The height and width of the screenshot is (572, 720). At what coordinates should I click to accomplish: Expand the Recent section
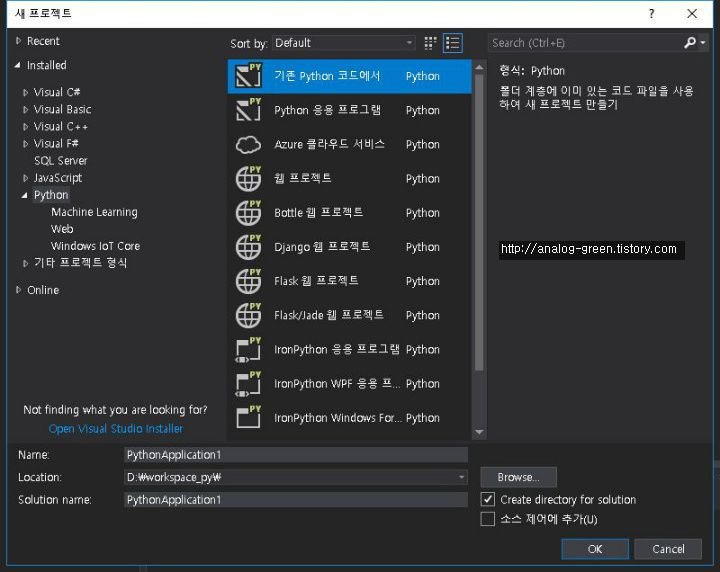tap(18, 41)
